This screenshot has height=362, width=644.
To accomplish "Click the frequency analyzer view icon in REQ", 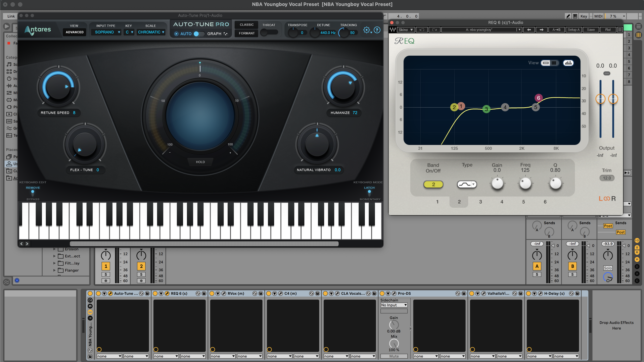I will [x=568, y=63].
